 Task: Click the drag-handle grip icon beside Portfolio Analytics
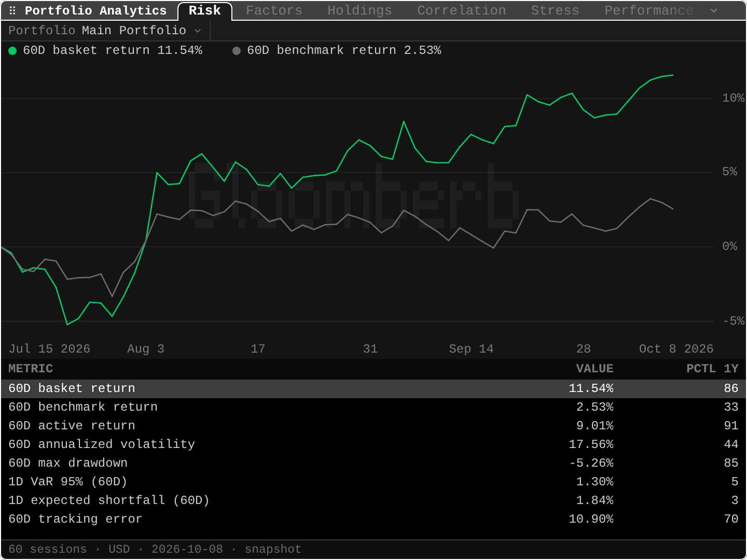12,10
